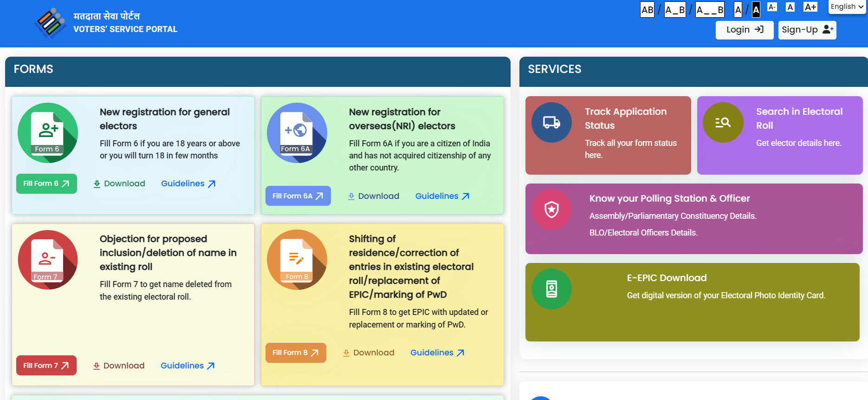Click the Login button
The image size is (868, 400).
pos(744,30)
